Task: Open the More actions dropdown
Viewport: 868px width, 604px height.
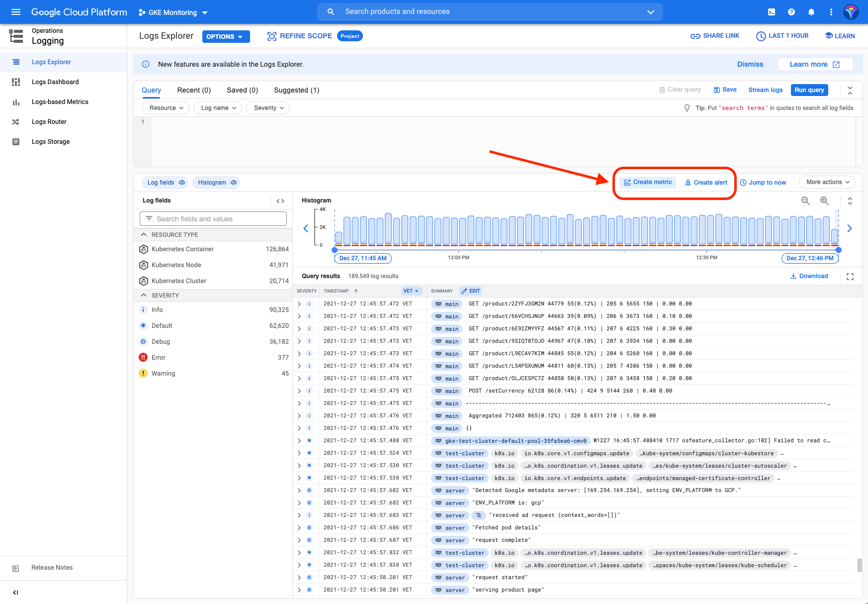Action: click(x=827, y=182)
